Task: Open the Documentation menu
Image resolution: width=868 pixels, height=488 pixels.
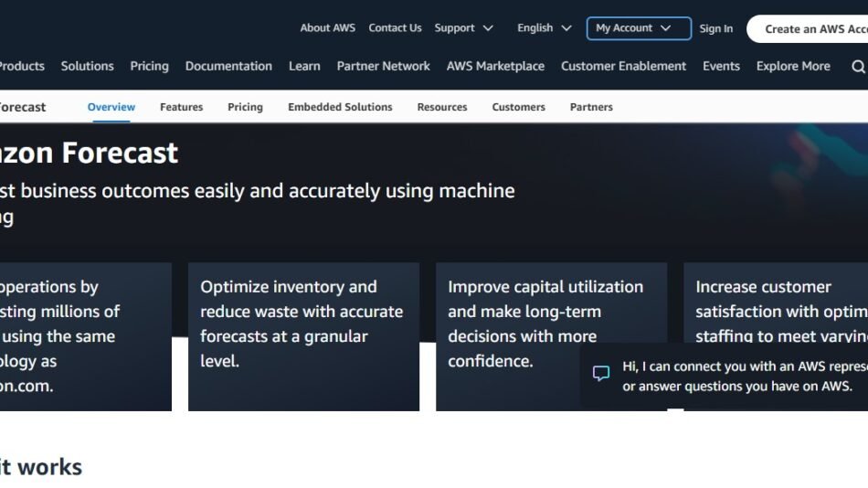Action: point(228,66)
